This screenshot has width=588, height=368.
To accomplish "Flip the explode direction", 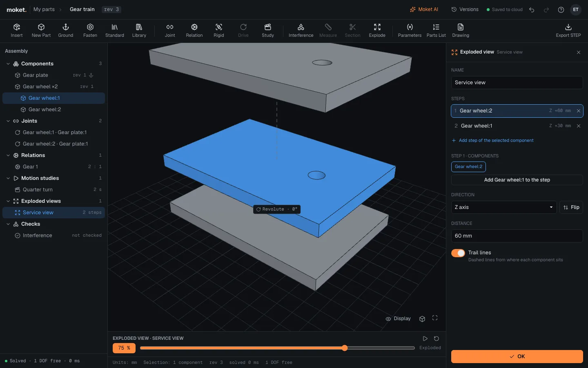I will tap(571, 207).
